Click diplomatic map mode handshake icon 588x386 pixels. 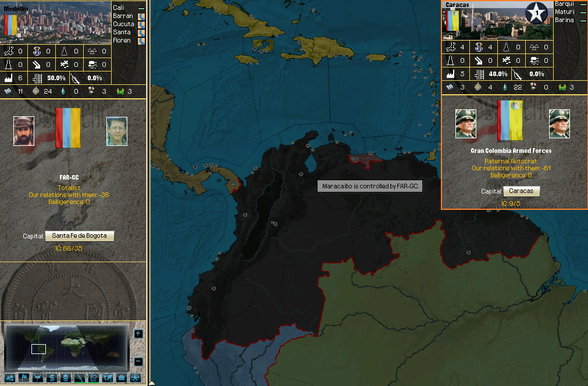(x=108, y=378)
